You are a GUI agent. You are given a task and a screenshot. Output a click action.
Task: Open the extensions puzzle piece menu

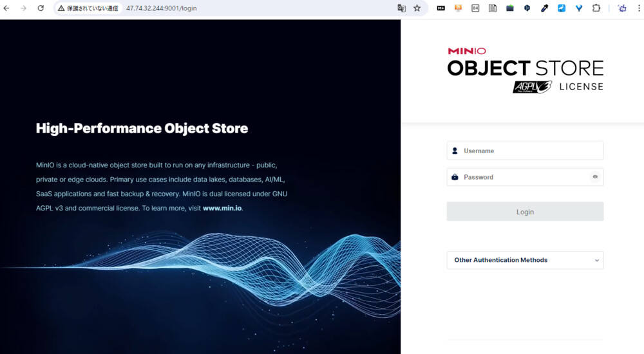tap(596, 8)
